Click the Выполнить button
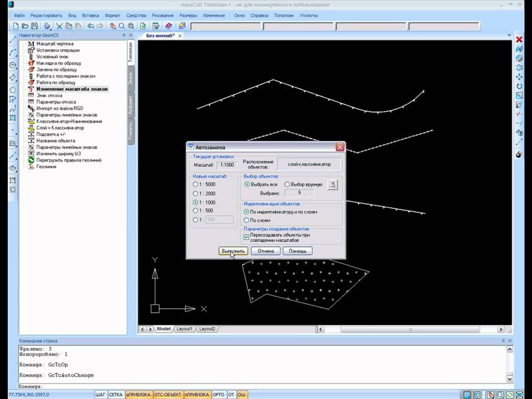This screenshot has width=532, height=399. click(233, 251)
